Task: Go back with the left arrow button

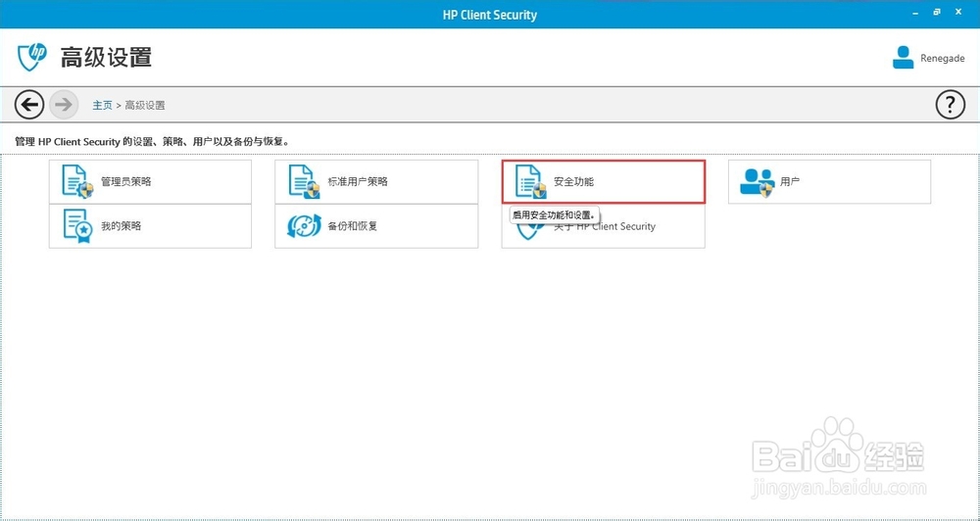Action: click(x=29, y=105)
